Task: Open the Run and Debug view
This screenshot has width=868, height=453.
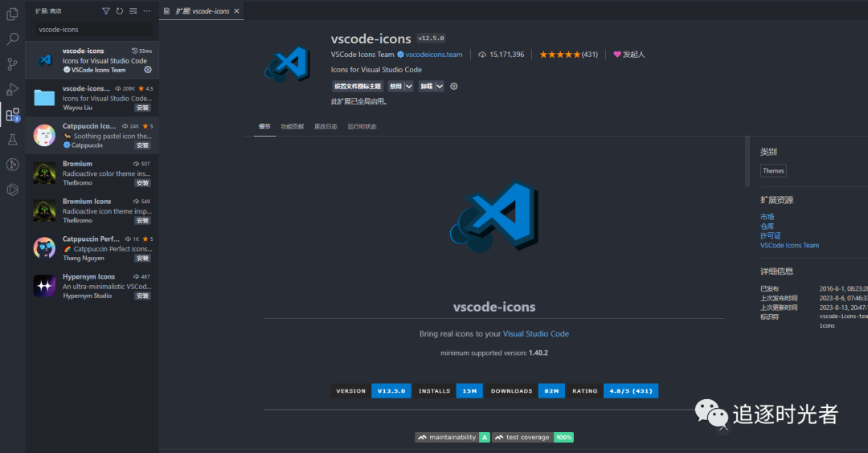Action: click(12, 89)
